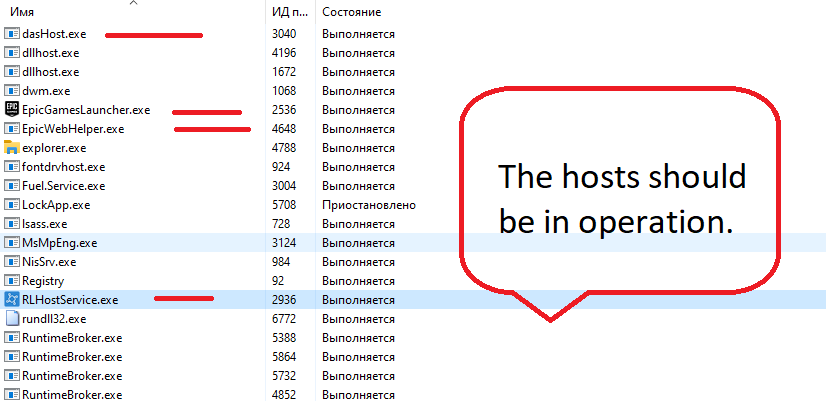This screenshot has height=401, width=826.
Task: Click Выполняется status of rundll32.exe
Action: point(358,319)
